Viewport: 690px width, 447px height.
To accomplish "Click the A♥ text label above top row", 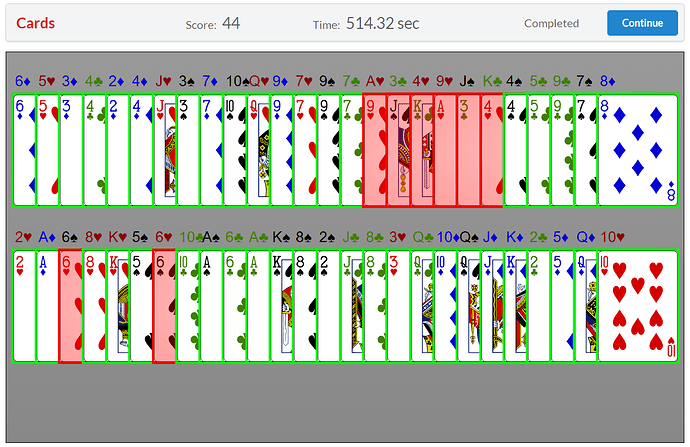I will click(375, 81).
